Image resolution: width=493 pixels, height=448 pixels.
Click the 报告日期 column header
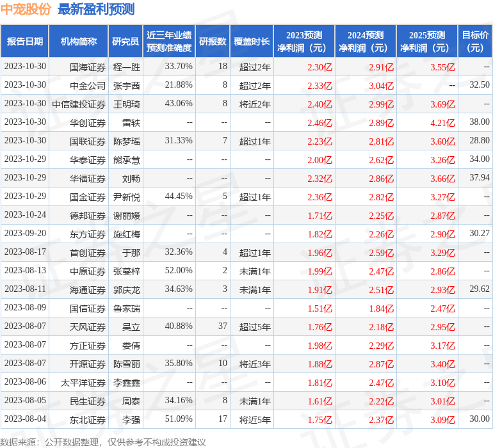[24, 41]
